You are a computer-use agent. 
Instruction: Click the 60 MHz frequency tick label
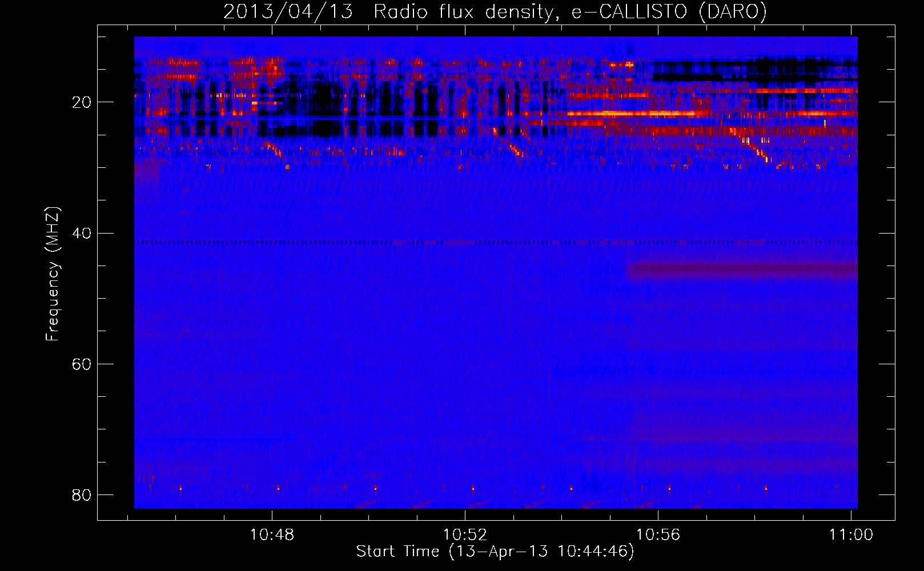click(x=82, y=364)
